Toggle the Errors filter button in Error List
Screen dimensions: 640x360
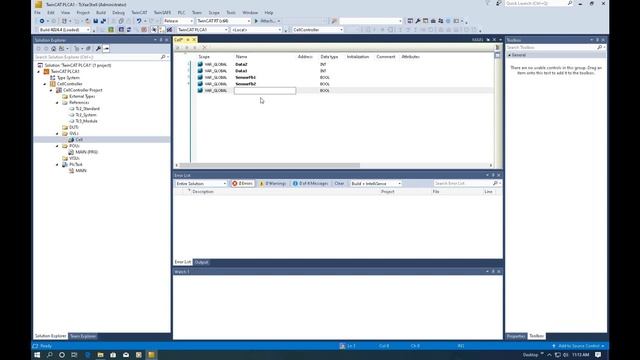(242, 184)
